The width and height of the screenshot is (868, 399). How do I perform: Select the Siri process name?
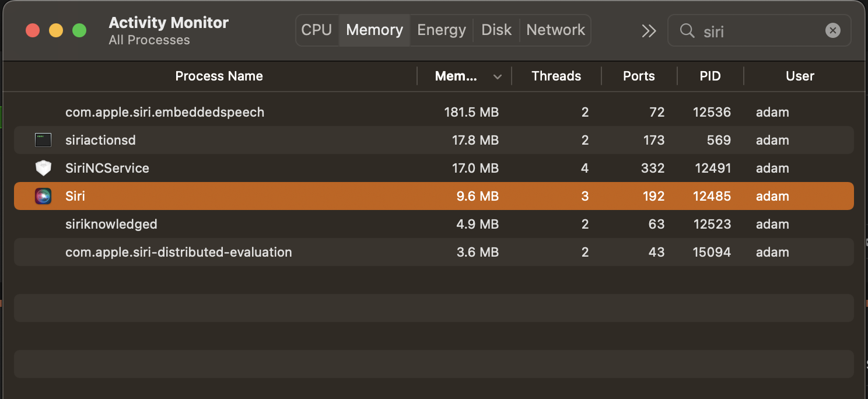75,196
